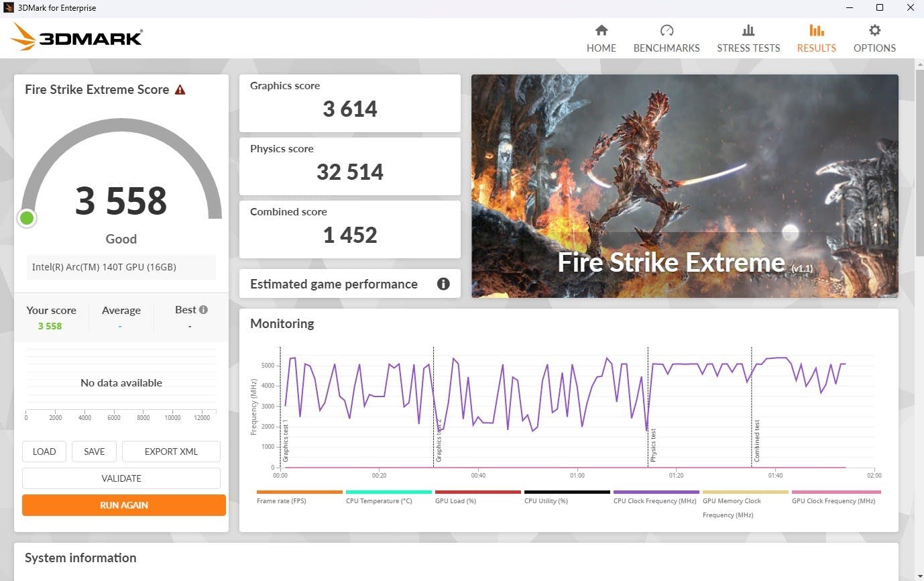Click the Combined score 1 452 card
924x581 pixels.
pos(350,229)
